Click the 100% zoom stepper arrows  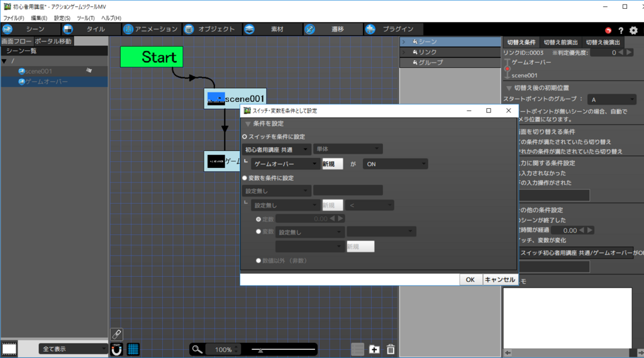tap(236, 349)
